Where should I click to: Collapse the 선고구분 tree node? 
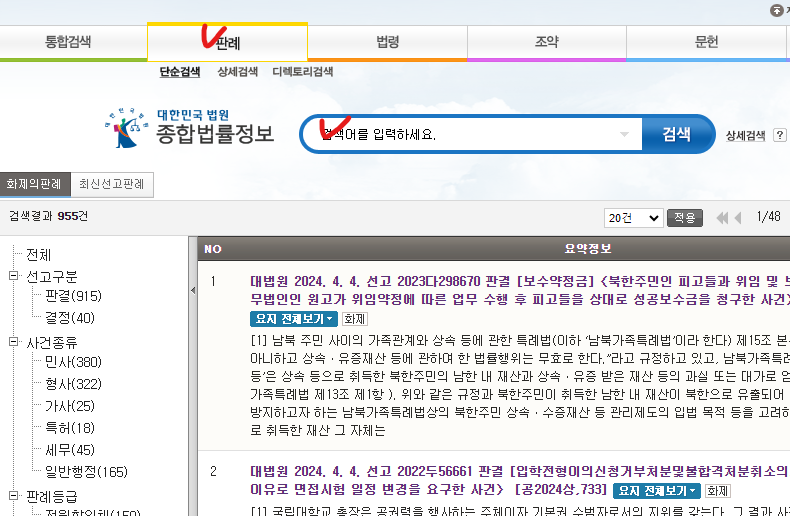pos(14,276)
